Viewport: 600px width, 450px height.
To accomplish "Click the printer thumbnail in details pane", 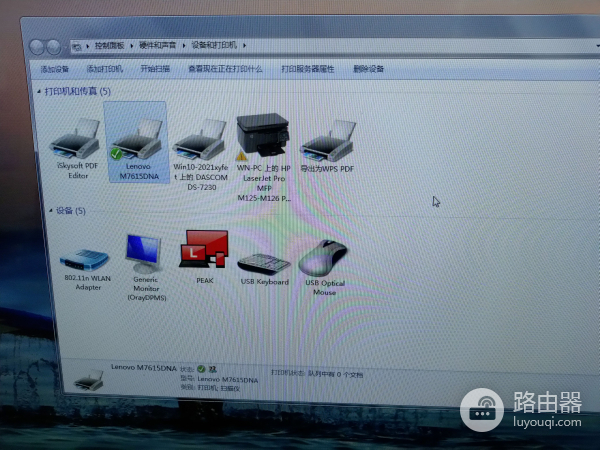I will click(x=89, y=380).
